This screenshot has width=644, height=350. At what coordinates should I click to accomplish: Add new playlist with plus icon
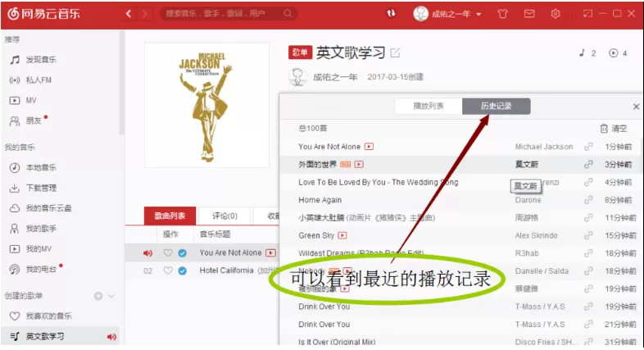(98, 296)
